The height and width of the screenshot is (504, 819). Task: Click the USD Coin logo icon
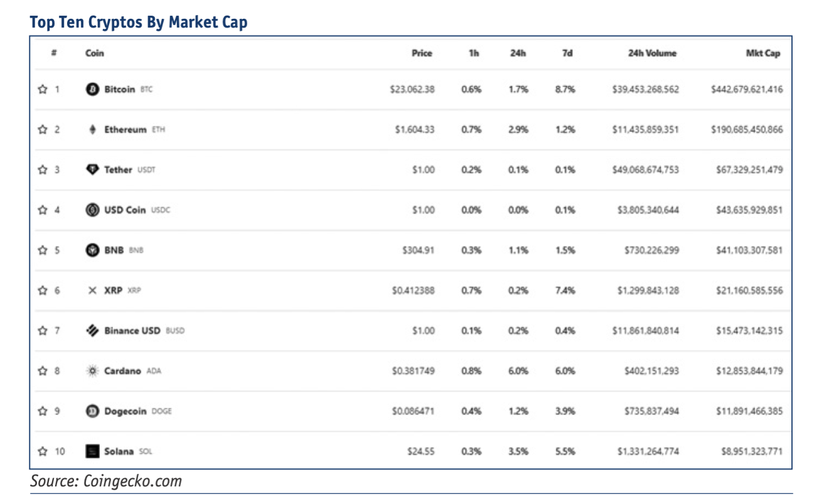click(92, 210)
